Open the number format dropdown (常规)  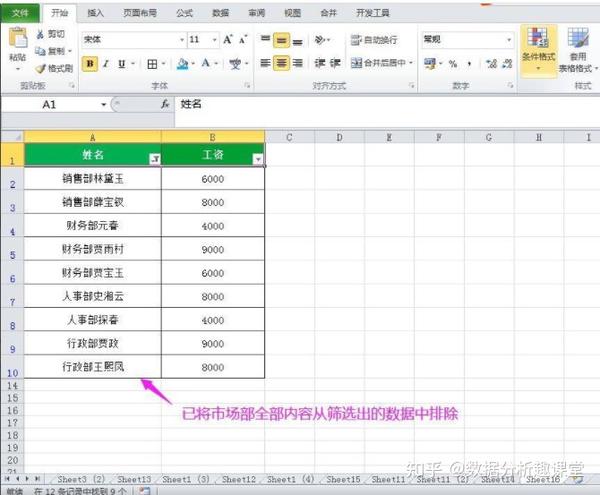tap(509, 40)
